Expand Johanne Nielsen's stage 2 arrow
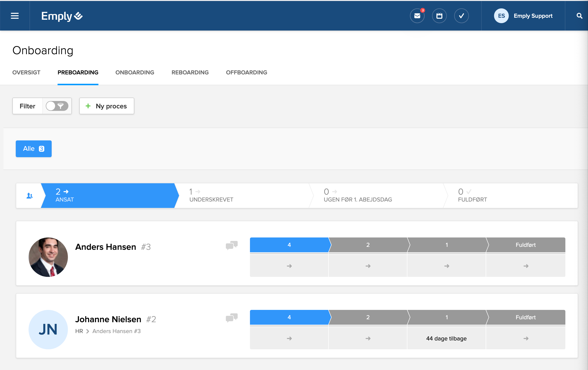 pyautogui.click(x=368, y=338)
